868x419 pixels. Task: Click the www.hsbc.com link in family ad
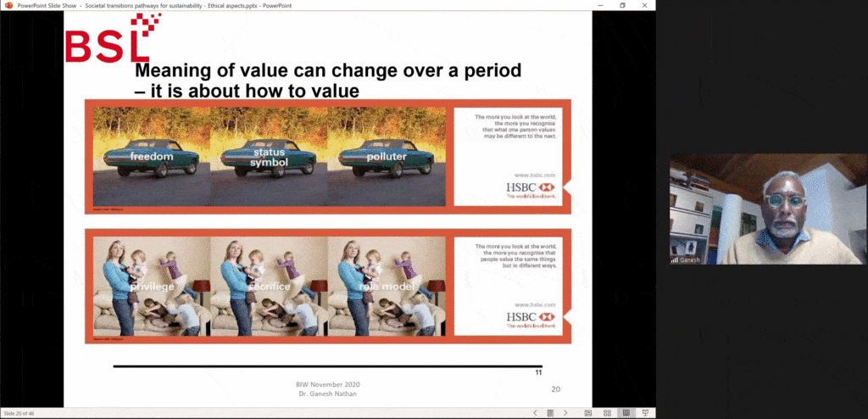(x=535, y=304)
